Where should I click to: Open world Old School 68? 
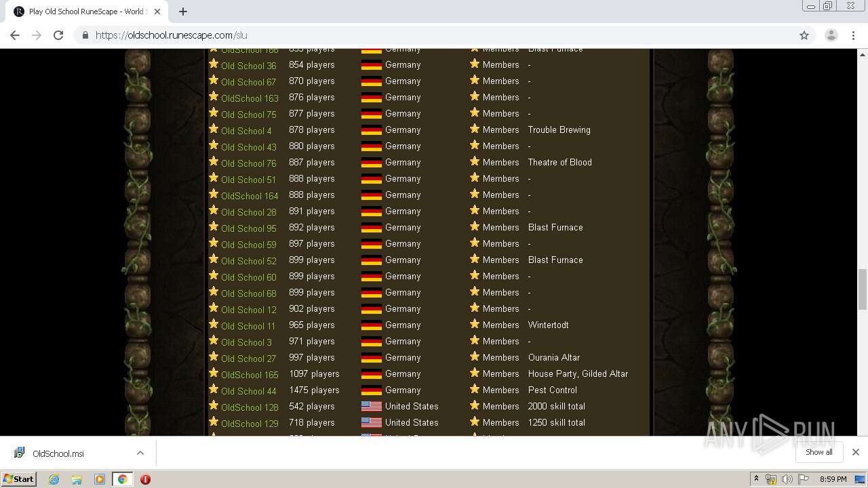tap(248, 293)
